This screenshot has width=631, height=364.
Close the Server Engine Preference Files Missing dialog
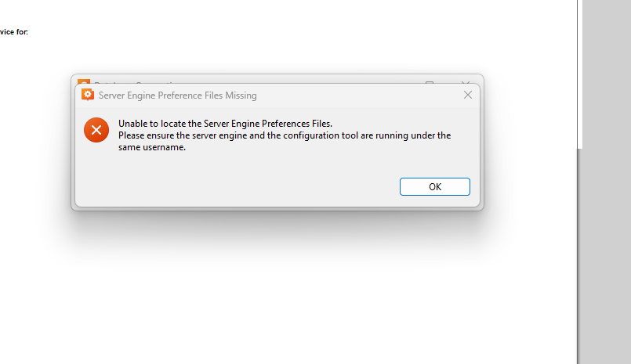click(468, 95)
